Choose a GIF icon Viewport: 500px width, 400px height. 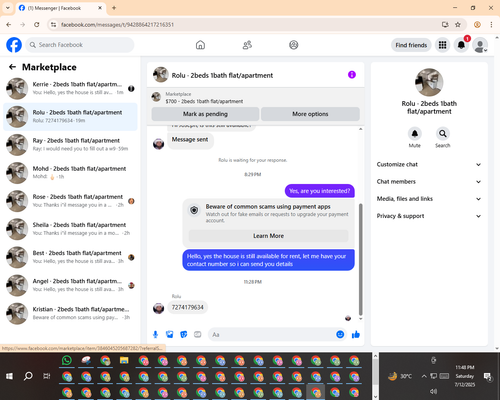tap(198, 334)
